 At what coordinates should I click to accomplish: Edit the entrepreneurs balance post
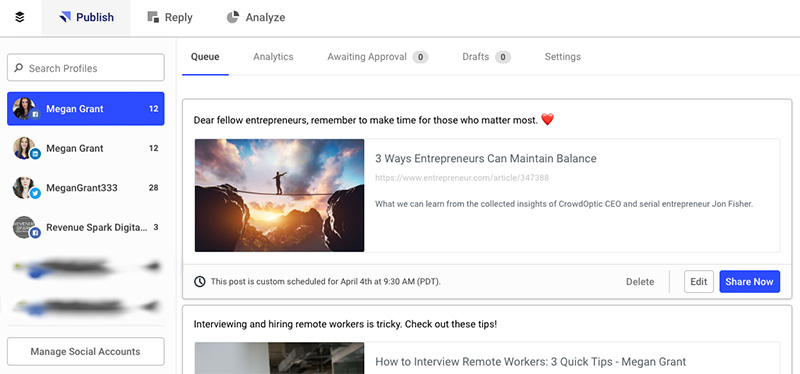pyautogui.click(x=698, y=282)
